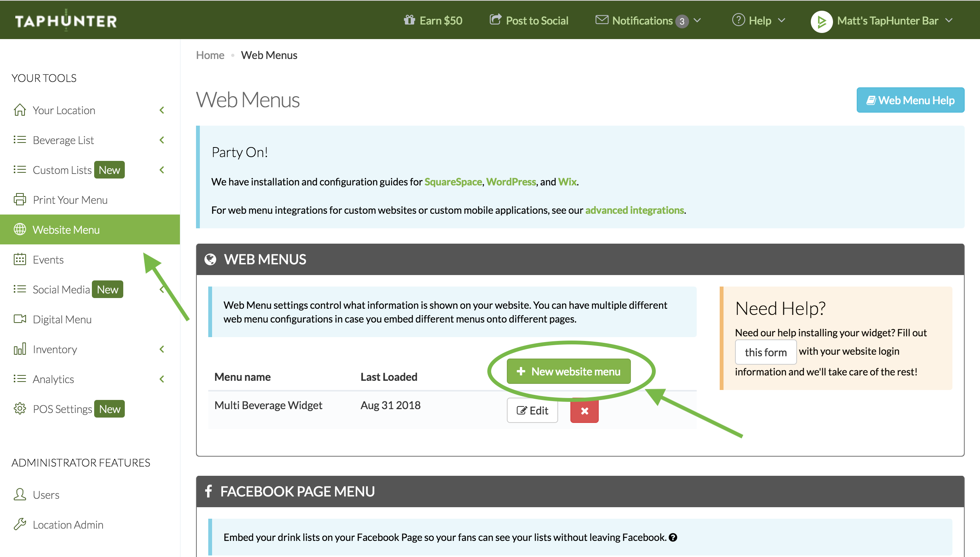This screenshot has height=557, width=980.
Task: Expand the Inventory sidebar chevron
Action: click(162, 349)
